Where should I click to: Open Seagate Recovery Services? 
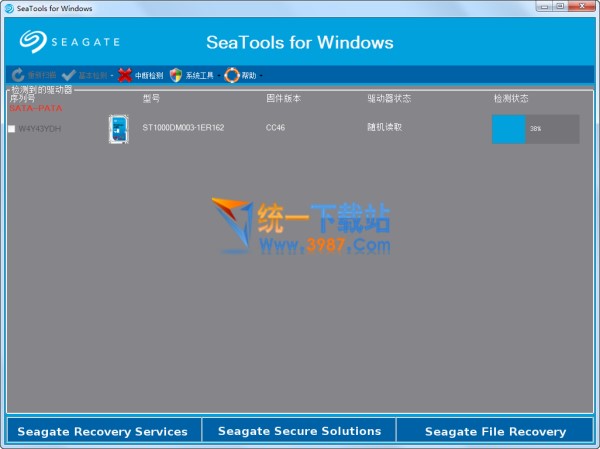tap(102, 431)
